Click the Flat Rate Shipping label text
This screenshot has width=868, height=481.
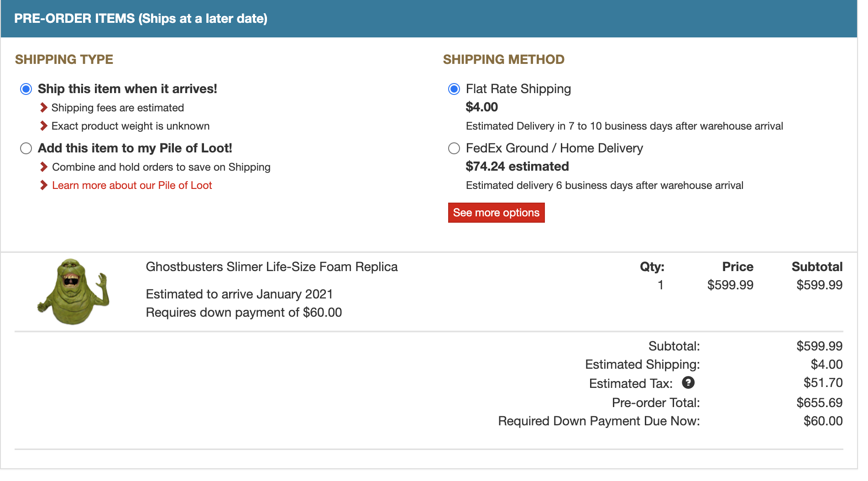tap(518, 89)
